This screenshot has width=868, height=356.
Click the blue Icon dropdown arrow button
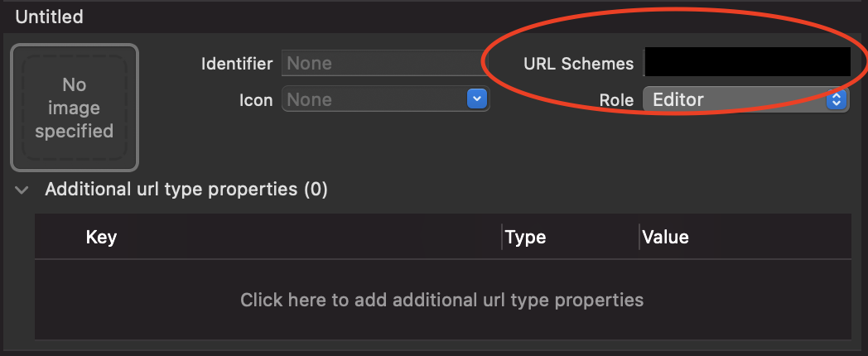476,99
